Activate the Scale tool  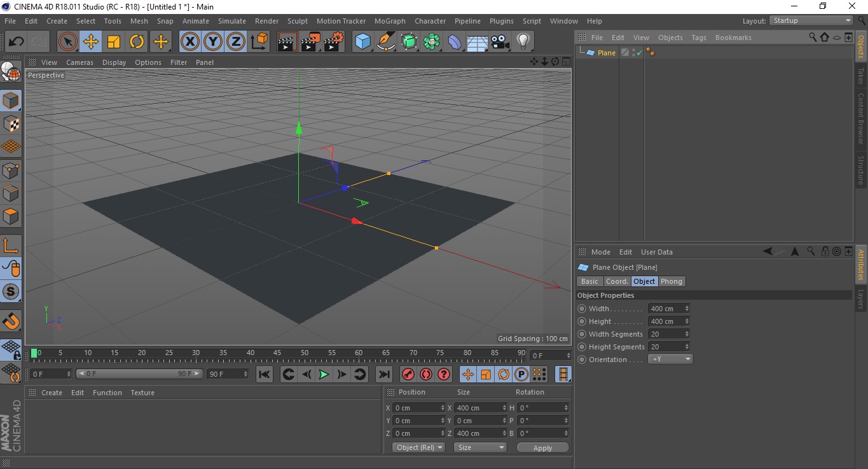114,42
